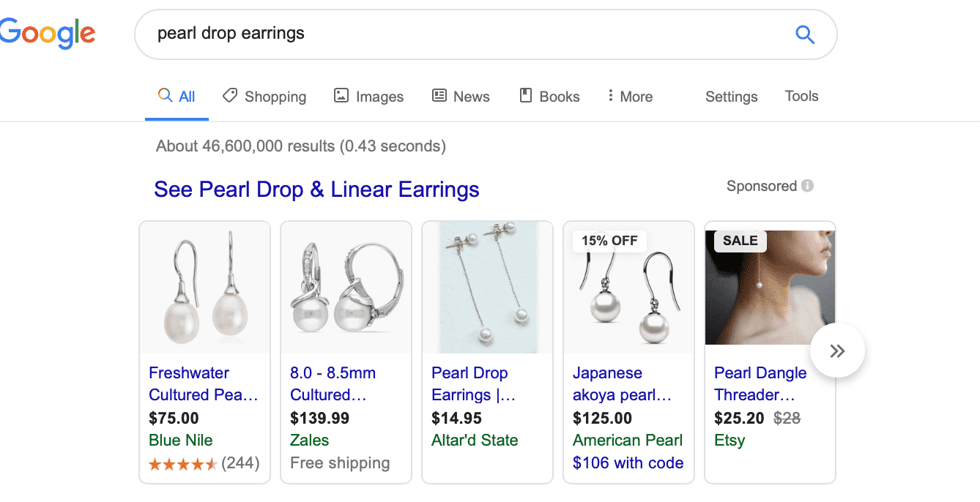Switch to the Images tab
980x502 pixels.
[368, 97]
